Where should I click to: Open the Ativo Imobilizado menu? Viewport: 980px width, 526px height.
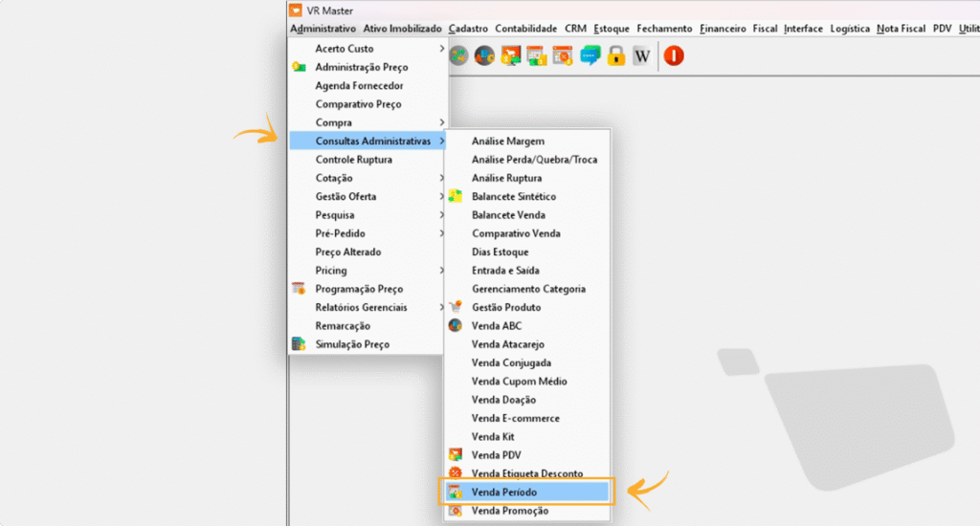[403, 29]
